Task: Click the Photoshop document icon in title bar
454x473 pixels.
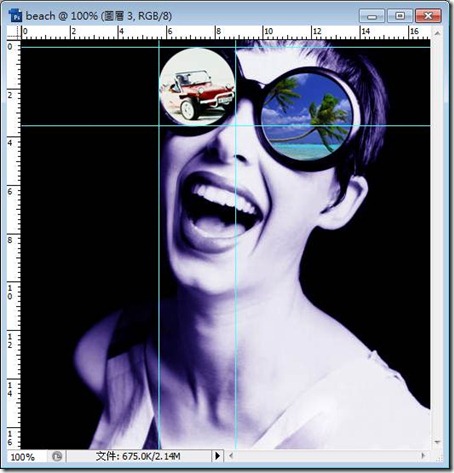Action: pos(15,16)
